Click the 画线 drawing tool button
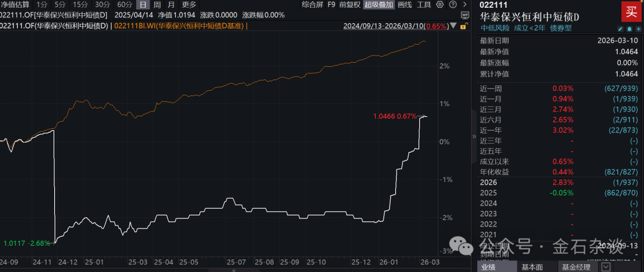The width and height of the screenshot is (644, 272). 405,5
